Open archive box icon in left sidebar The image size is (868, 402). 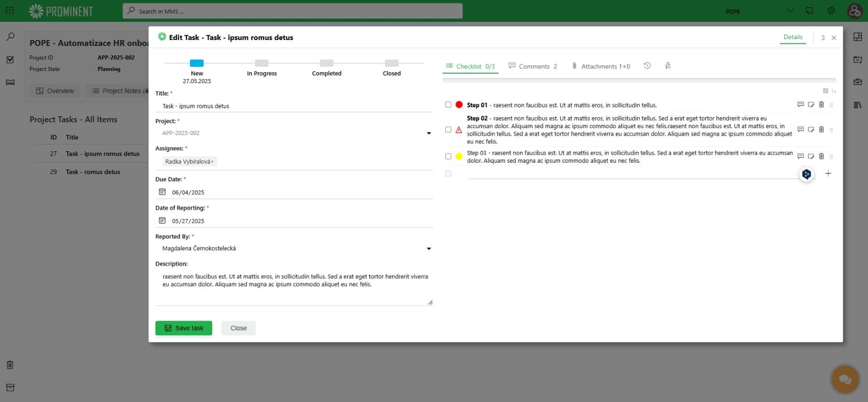click(10, 388)
